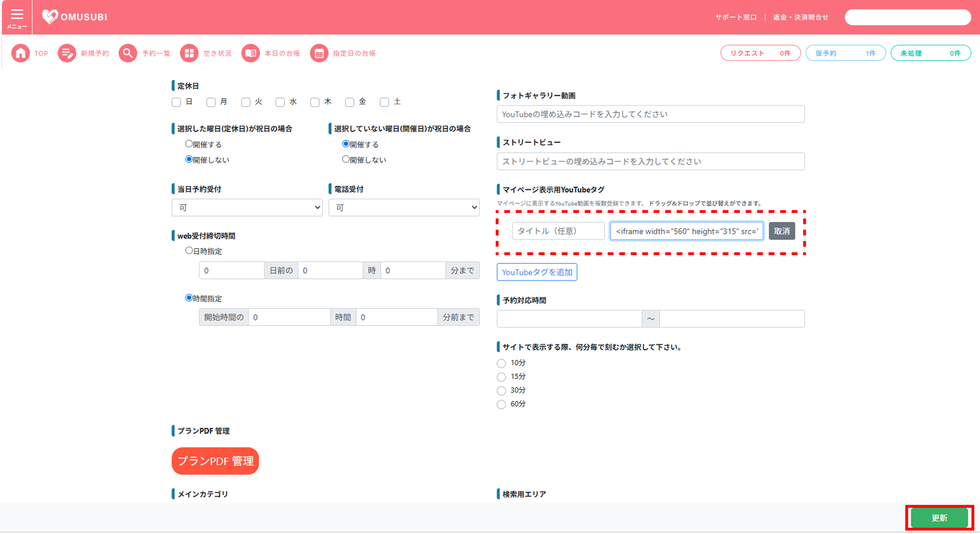Click ストリートビュー embed code field

coord(650,161)
